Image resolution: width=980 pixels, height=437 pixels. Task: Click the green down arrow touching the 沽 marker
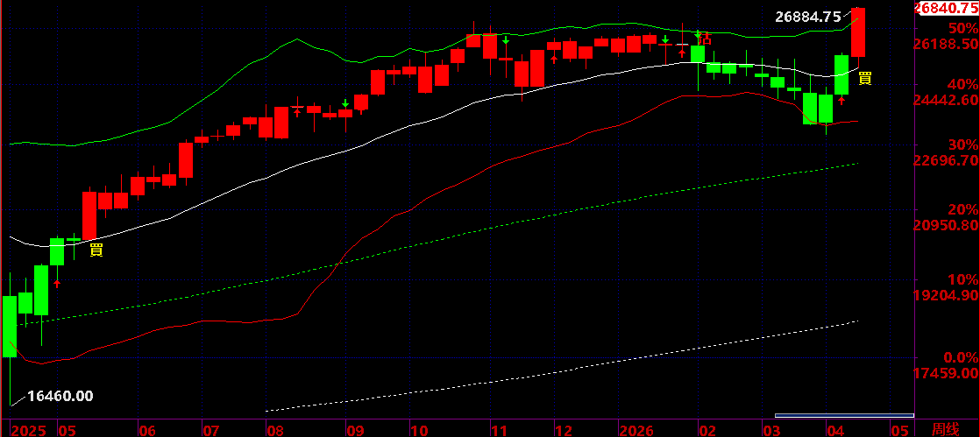[698, 34]
